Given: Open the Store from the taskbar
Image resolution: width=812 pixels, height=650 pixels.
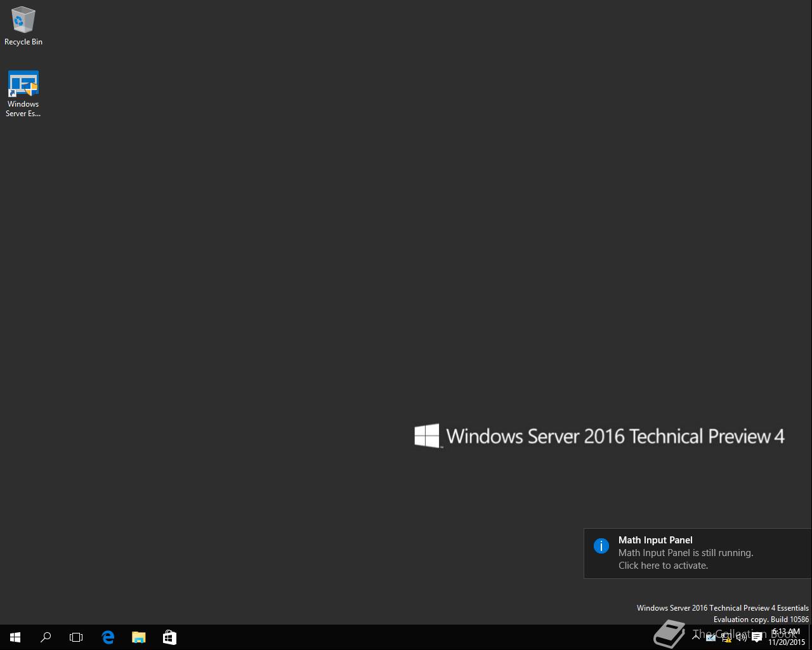Looking at the screenshot, I should [x=169, y=637].
